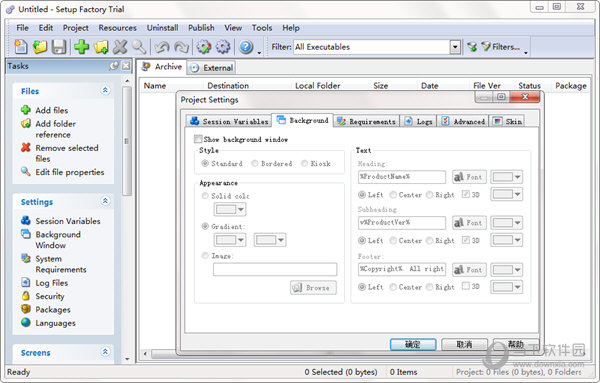Click the Packages box icon
Screen dimensions: 600x383
[26, 309]
